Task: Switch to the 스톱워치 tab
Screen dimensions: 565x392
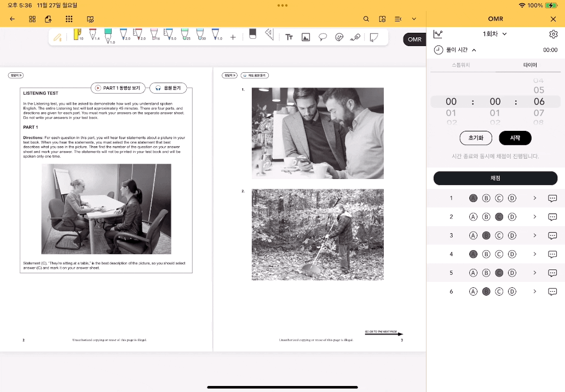Action: 461,65
